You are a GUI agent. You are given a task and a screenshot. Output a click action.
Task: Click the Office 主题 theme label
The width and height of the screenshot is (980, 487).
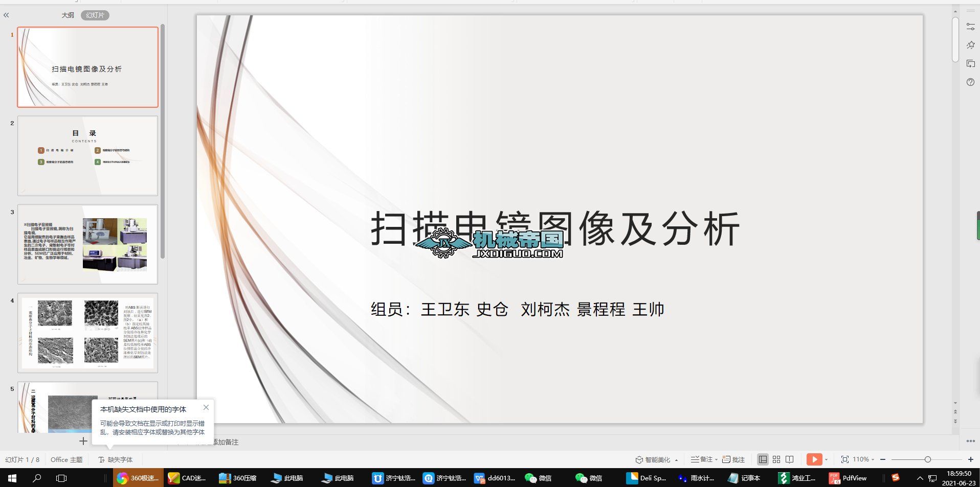pyautogui.click(x=66, y=459)
